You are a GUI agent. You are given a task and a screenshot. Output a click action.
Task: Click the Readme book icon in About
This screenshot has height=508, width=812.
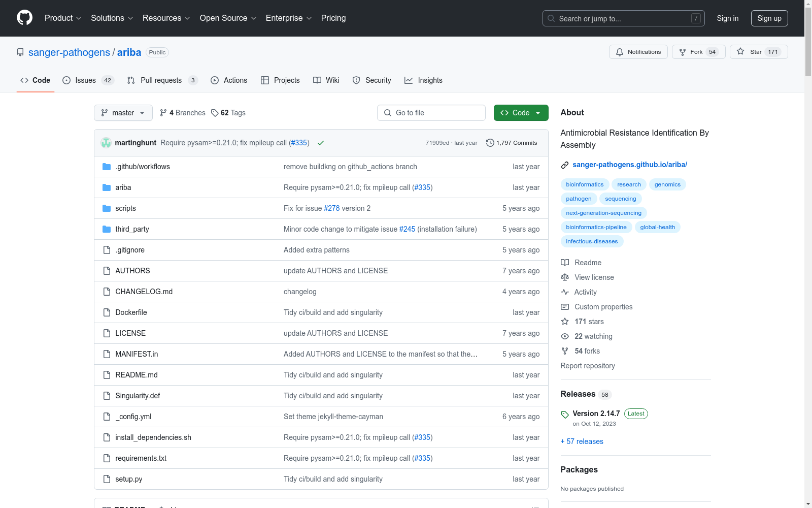click(x=565, y=263)
